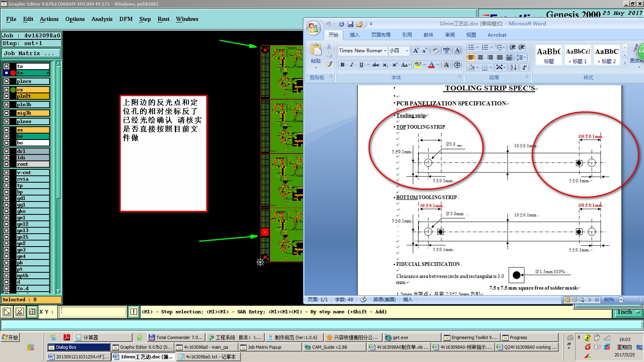Click the Clear Formatting eraser icon
The height and width of the screenshot is (362, 644).
(435, 50)
